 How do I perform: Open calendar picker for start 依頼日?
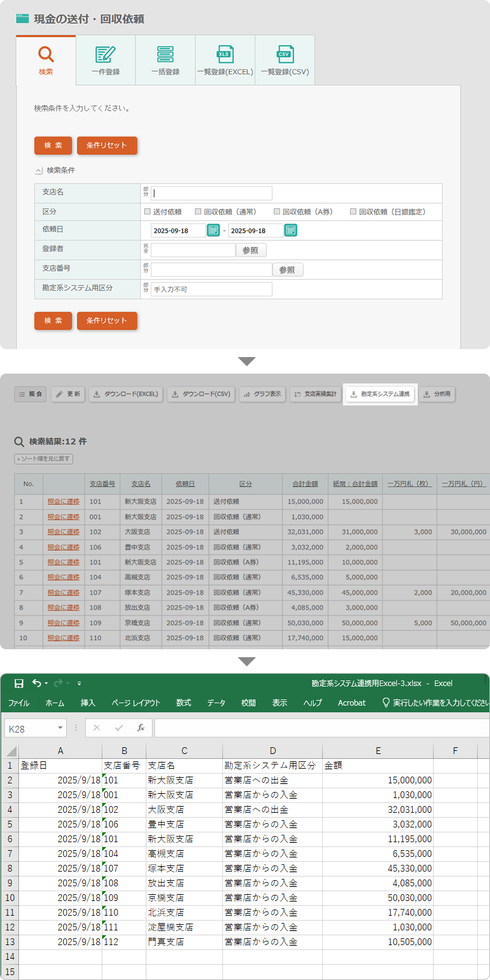(213, 230)
